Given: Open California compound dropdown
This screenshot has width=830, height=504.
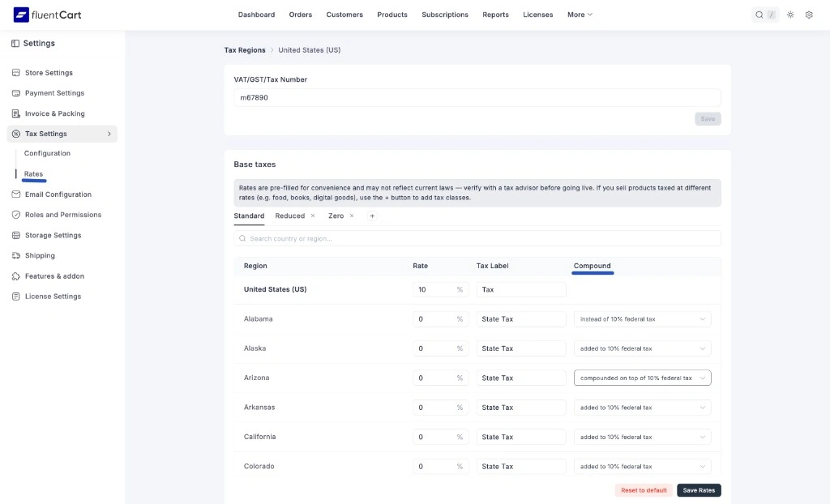Looking at the screenshot, I should click(x=642, y=437).
